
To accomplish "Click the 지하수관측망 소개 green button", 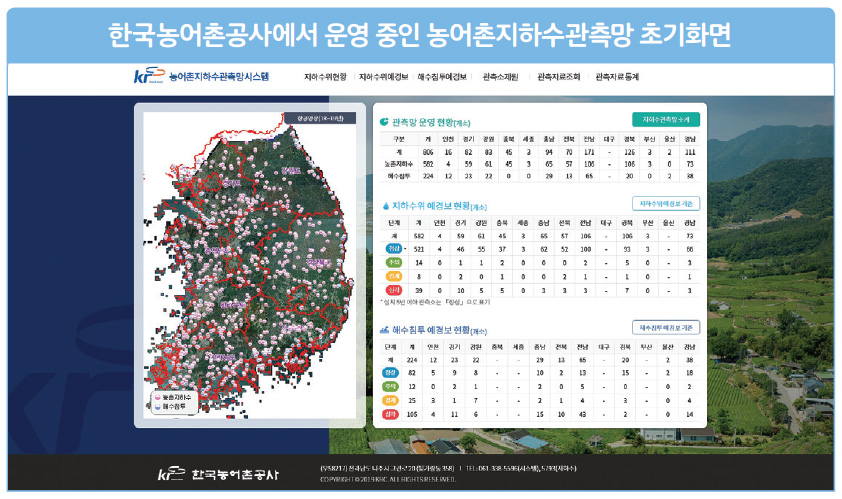I will coord(666,119).
